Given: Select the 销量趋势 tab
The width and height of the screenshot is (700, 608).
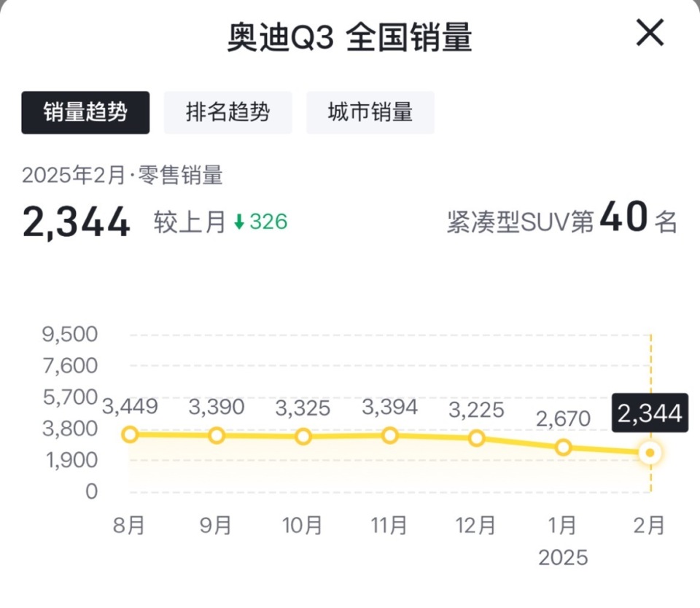Looking at the screenshot, I should pyautogui.click(x=85, y=112).
